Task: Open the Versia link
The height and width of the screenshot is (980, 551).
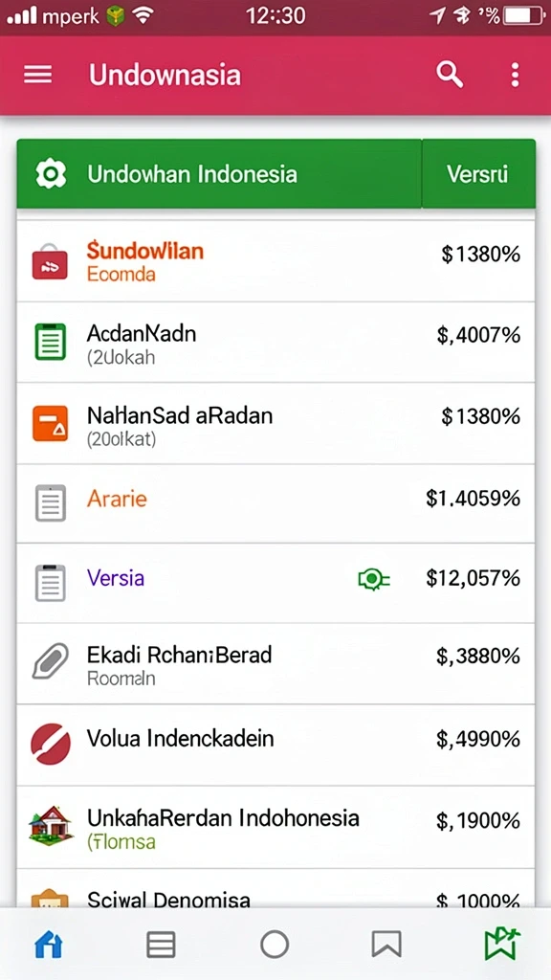Action: [x=116, y=578]
